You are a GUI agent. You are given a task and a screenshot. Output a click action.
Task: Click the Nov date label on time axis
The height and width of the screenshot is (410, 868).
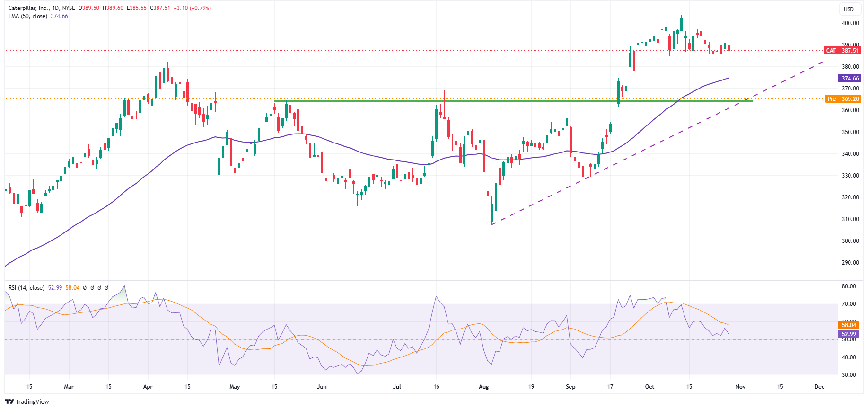click(x=741, y=387)
